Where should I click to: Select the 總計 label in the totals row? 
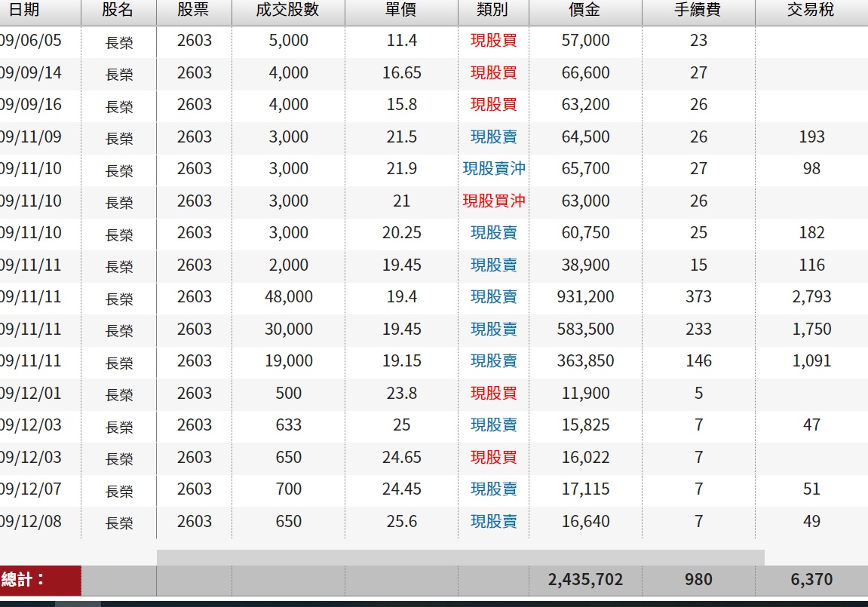(x=22, y=580)
